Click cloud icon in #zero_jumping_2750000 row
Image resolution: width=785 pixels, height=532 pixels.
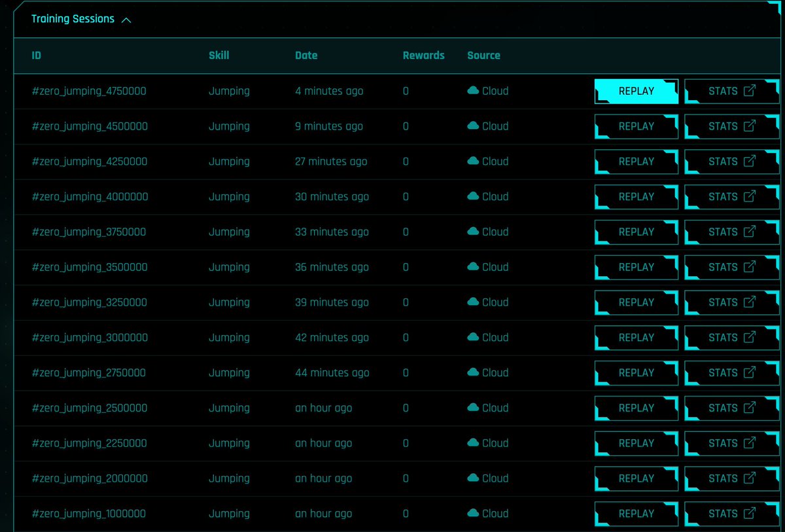473,372
